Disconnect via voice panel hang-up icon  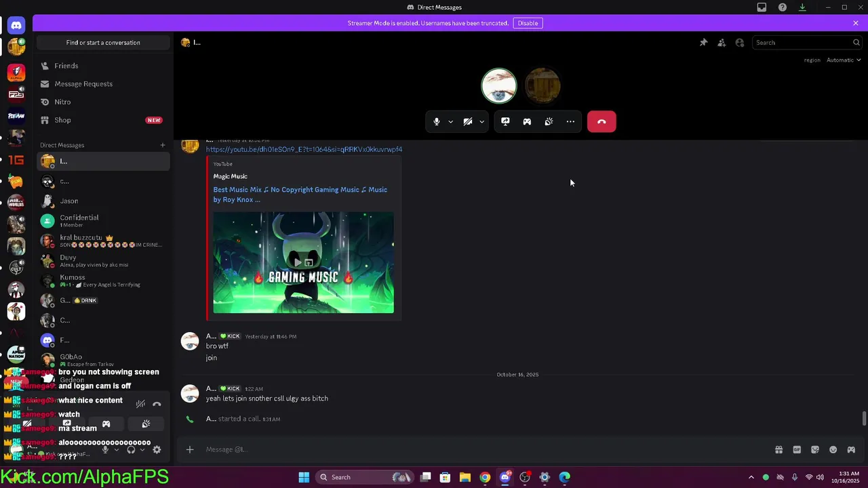157,404
